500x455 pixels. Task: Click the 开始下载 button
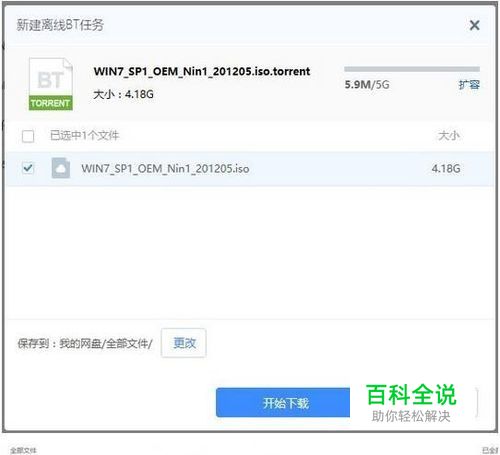point(283,403)
